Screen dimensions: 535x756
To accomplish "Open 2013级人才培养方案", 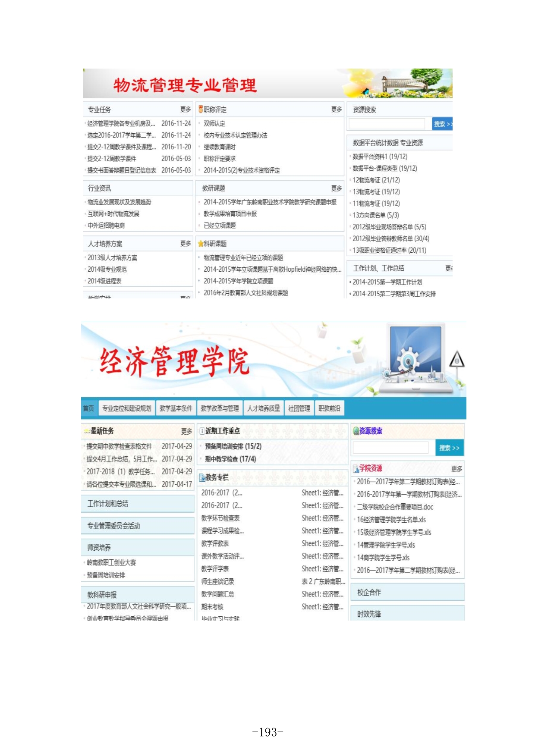I will (x=112, y=257).
